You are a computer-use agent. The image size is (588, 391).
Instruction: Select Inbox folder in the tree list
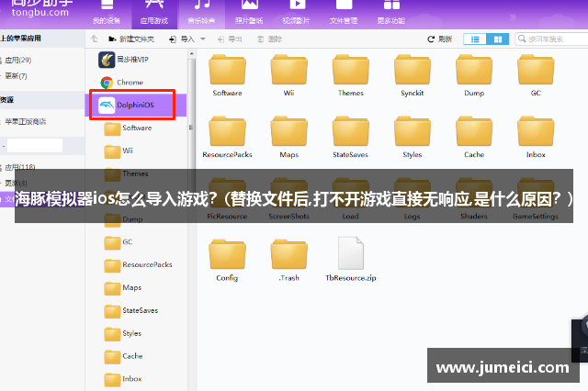coord(123,379)
